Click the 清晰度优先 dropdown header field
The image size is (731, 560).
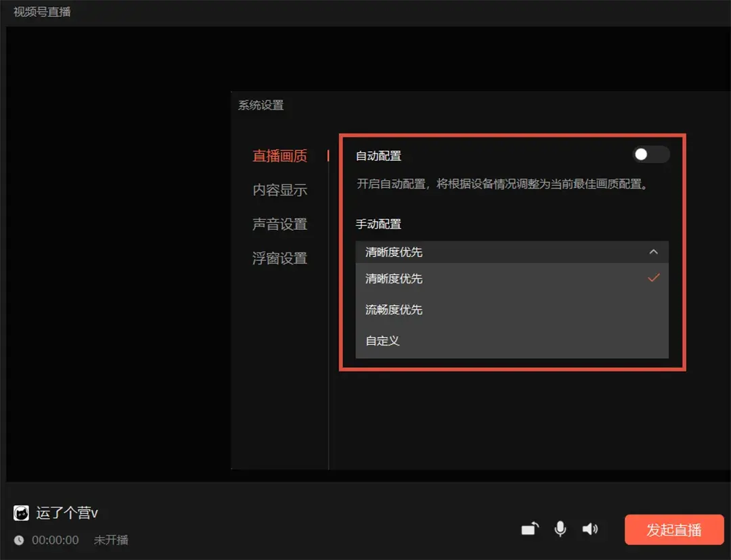coord(501,252)
